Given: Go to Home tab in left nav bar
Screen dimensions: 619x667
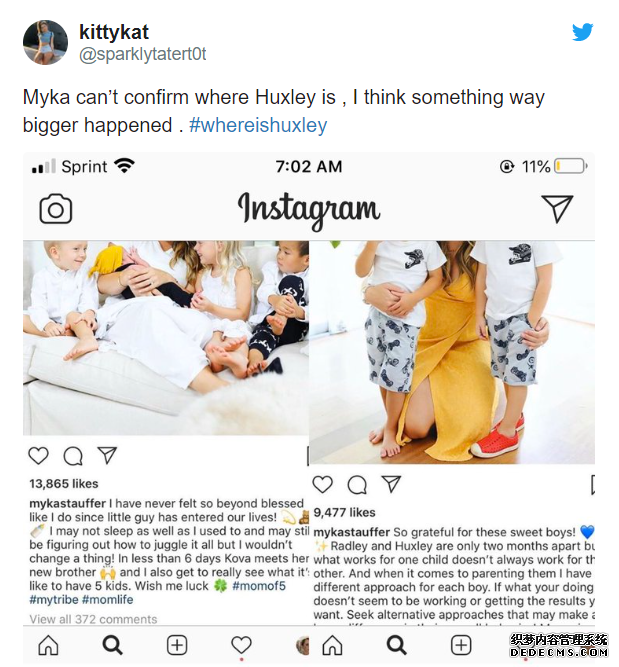Looking at the screenshot, I should point(48,645).
